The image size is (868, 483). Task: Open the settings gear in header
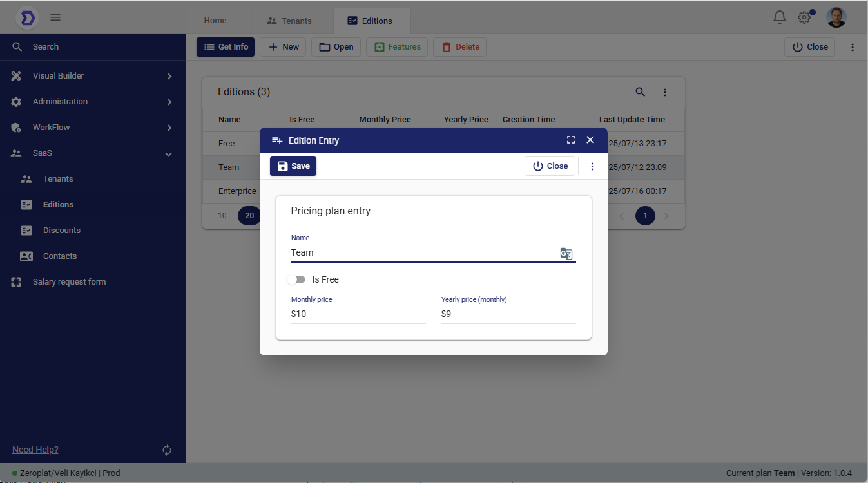804,17
